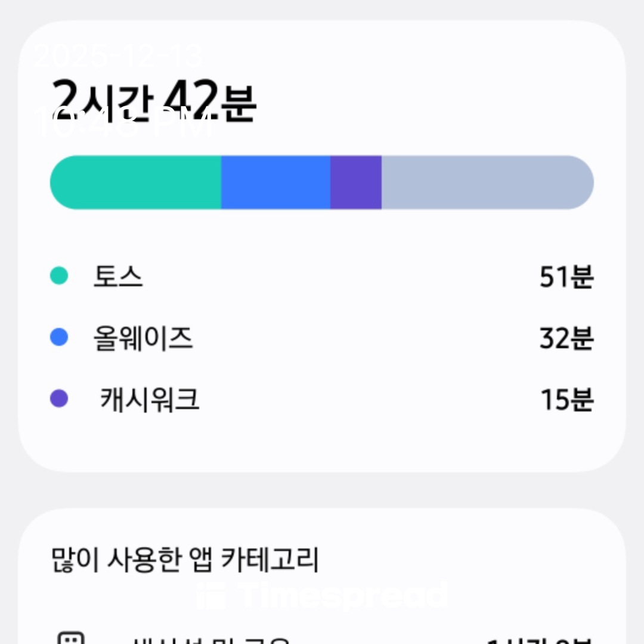This screenshot has width=644, height=644.
Task: Open the 캐시워크 app usage entry
Action: tap(149, 399)
